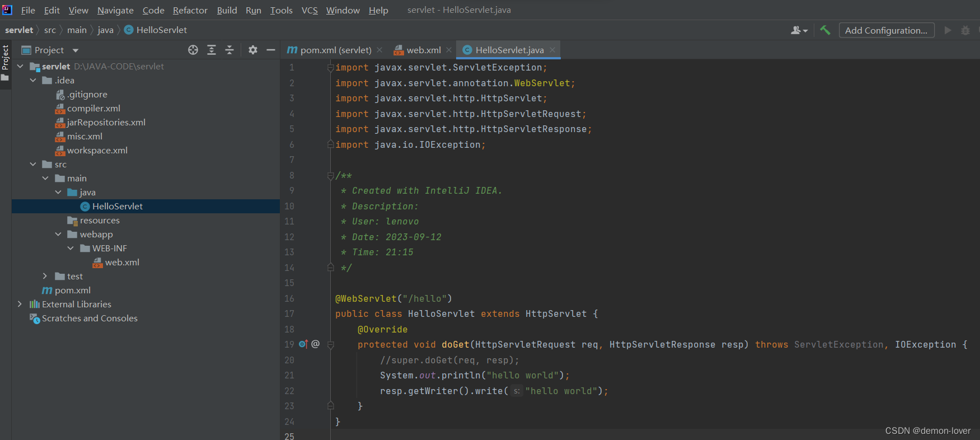
Task: Click the Maven icon beside pom.xml in tree
Action: 48,291
